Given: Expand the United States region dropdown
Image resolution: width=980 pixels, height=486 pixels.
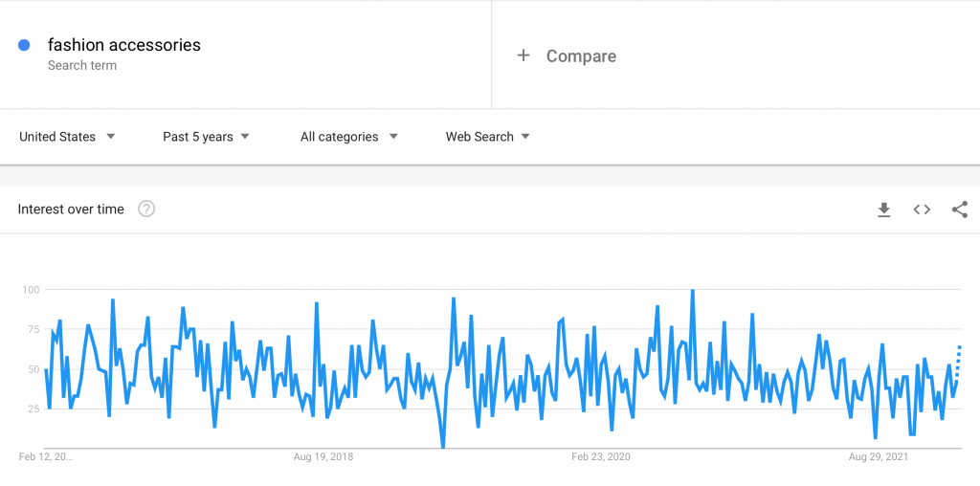Looking at the screenshot, I should tap(67, 137).
